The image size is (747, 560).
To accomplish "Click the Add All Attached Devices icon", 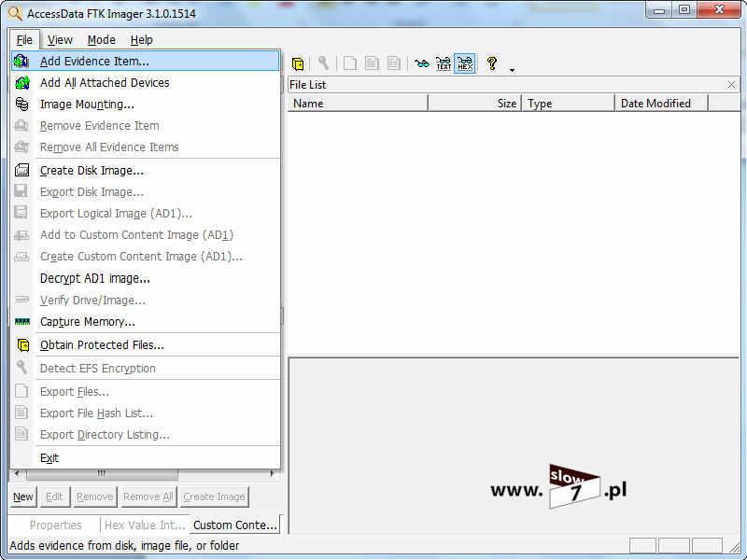I will click(22, 83).
